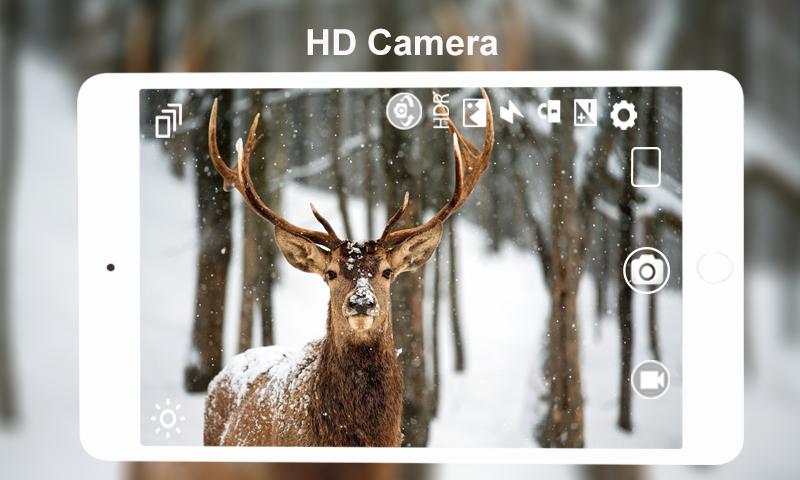Open camera settings gear
The height and width of the screenshot is (480, 800).
[x=623, y=115]
